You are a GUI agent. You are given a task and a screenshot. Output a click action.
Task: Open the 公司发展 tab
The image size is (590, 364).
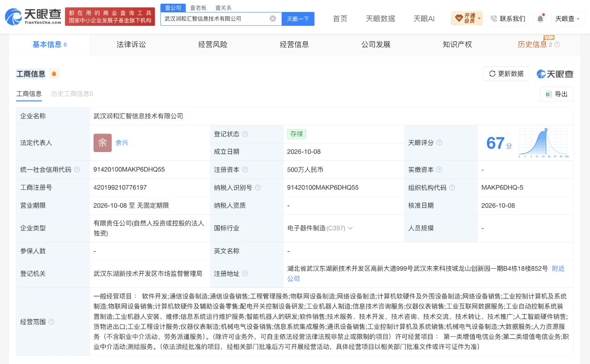pyautogui.click(x=376, y=45)
